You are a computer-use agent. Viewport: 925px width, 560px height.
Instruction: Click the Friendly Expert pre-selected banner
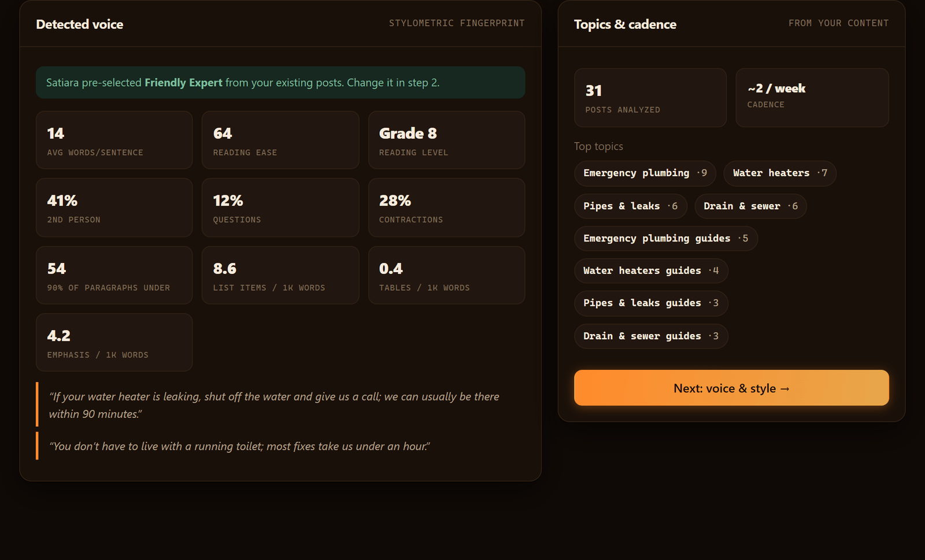pyautogui.click(x=280, y=83)
